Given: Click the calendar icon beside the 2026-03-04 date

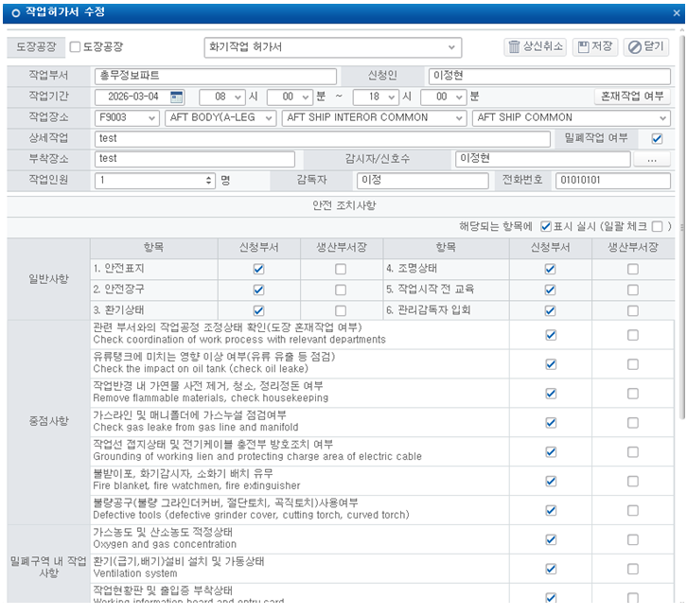Looking at the screenshot, I should pyautogui.click(x=177, y=97).
